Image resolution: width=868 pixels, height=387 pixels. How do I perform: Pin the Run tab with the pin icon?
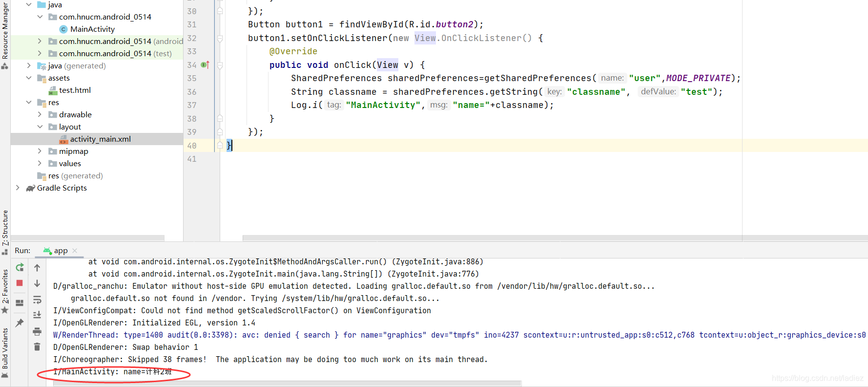pos(20,323)
